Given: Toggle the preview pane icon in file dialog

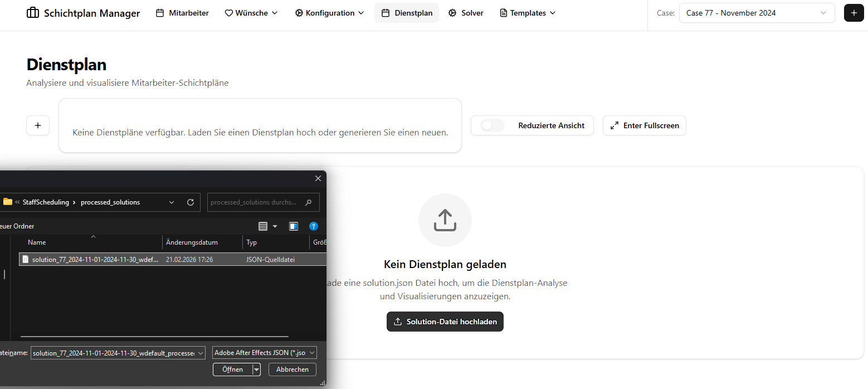Looking at the screenshot, I should 294,226.
